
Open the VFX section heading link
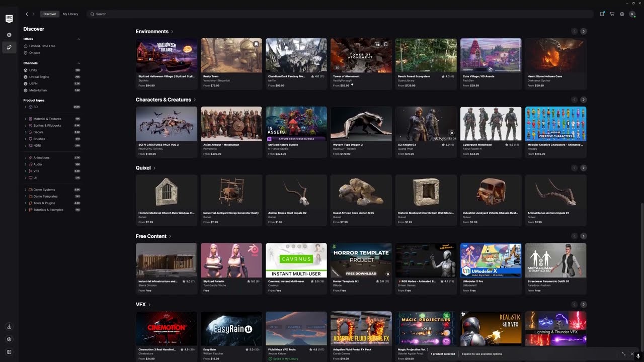143,305
